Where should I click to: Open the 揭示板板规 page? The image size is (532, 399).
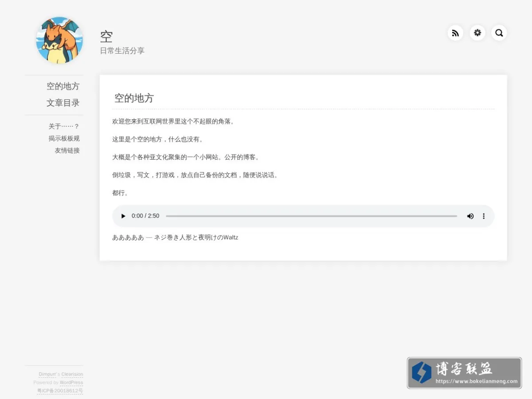pos(64,138)
